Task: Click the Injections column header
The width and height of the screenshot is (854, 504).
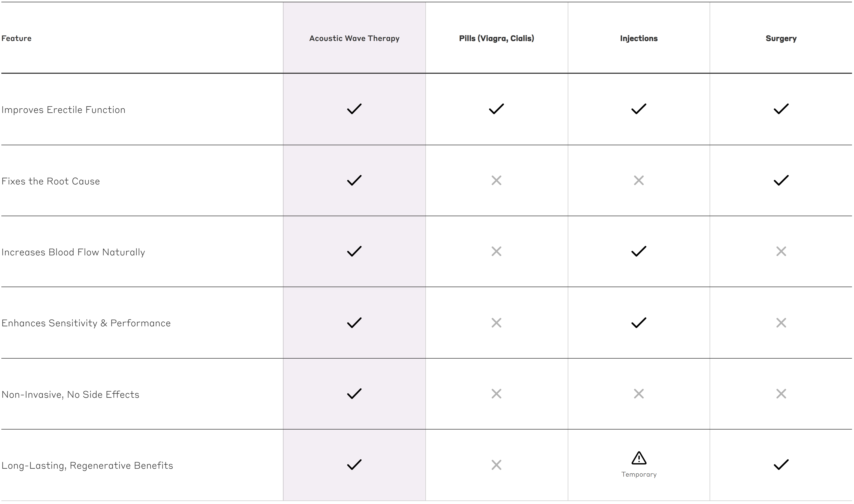Action: (638, 38)
